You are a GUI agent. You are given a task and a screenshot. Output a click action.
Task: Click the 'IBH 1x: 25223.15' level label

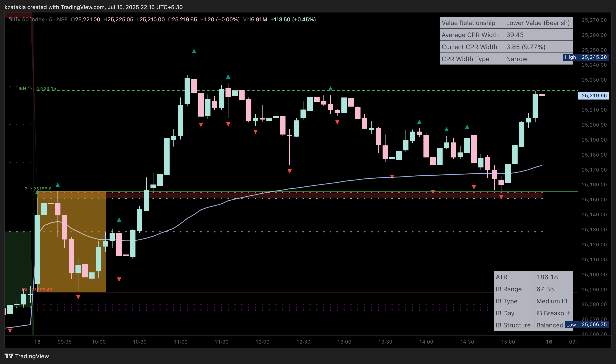(x=37, y=88)
